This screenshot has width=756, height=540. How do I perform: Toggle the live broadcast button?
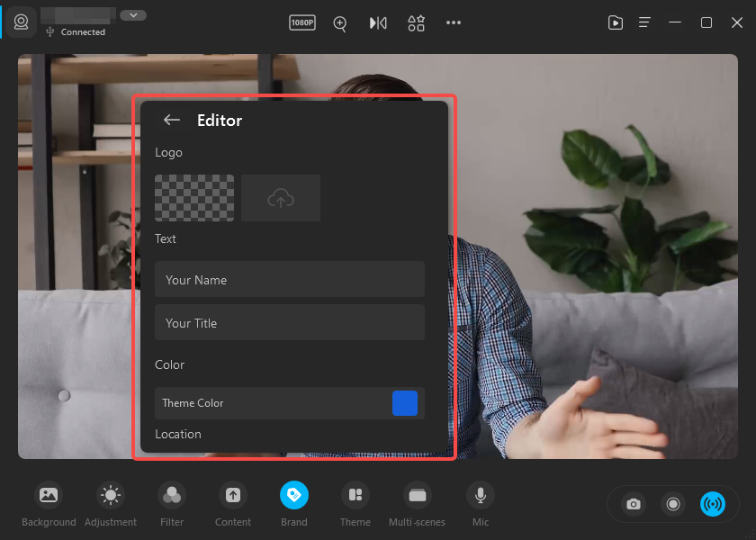point(713,504)
